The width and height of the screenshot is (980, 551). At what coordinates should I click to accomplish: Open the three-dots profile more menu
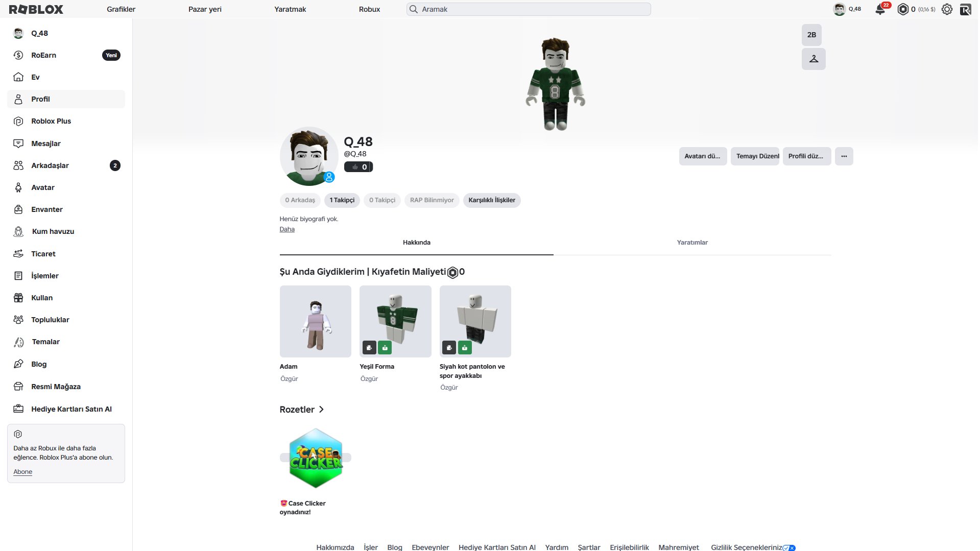coord(844,156)
